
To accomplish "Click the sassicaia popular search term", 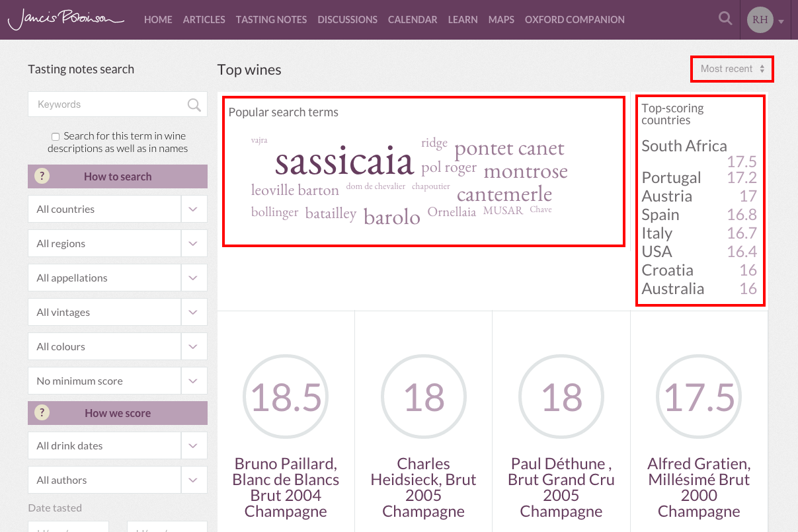I will pyautogui.click(x=344, y=161).
